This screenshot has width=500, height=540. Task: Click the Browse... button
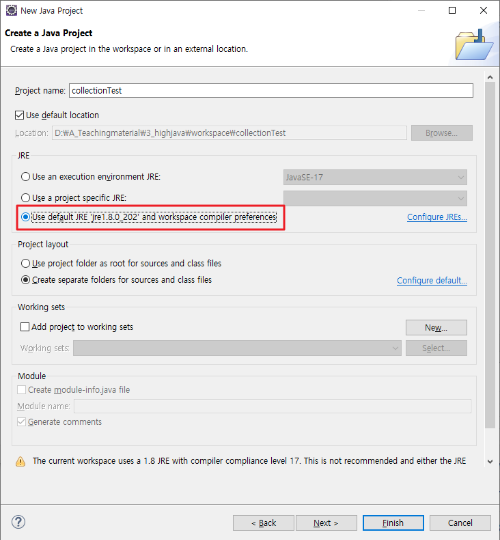[441, 133]
